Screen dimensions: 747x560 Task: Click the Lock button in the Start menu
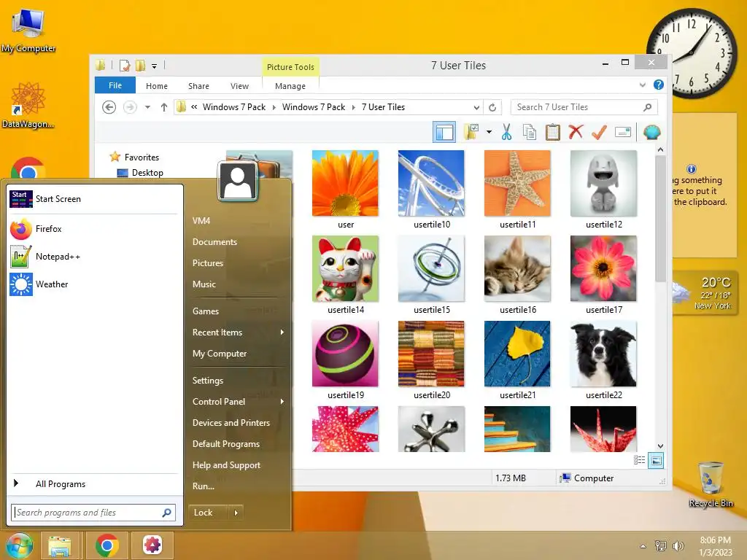(207, 513)
